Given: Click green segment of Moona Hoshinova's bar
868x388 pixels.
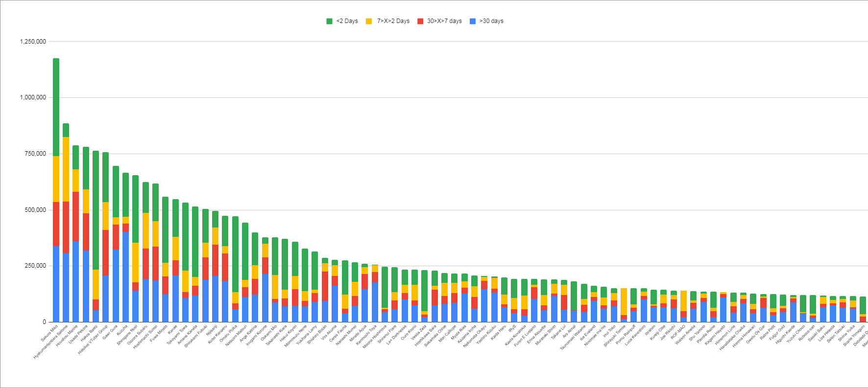Looking at the screenshot, I should click(385, 287).
